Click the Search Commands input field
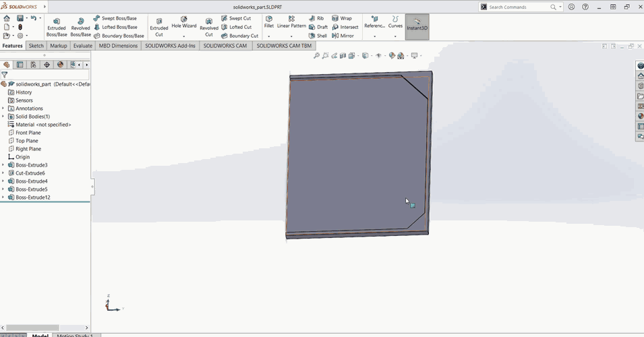Image resolution: width=644 pixels, height=337 pixels. 518,7
